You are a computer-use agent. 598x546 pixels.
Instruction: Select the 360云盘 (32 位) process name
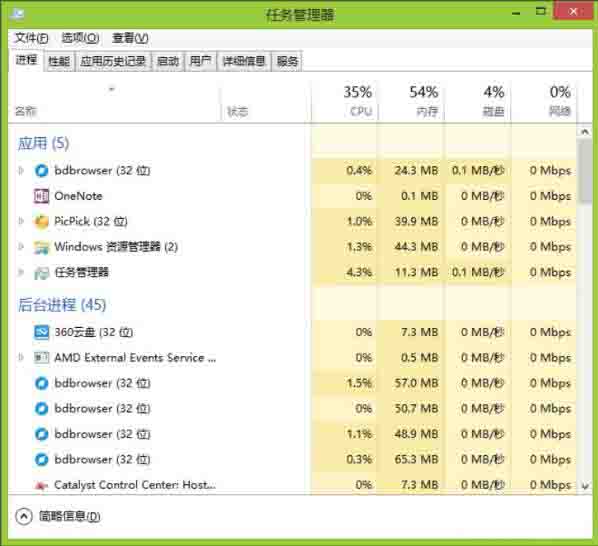(x=93, y=332)
